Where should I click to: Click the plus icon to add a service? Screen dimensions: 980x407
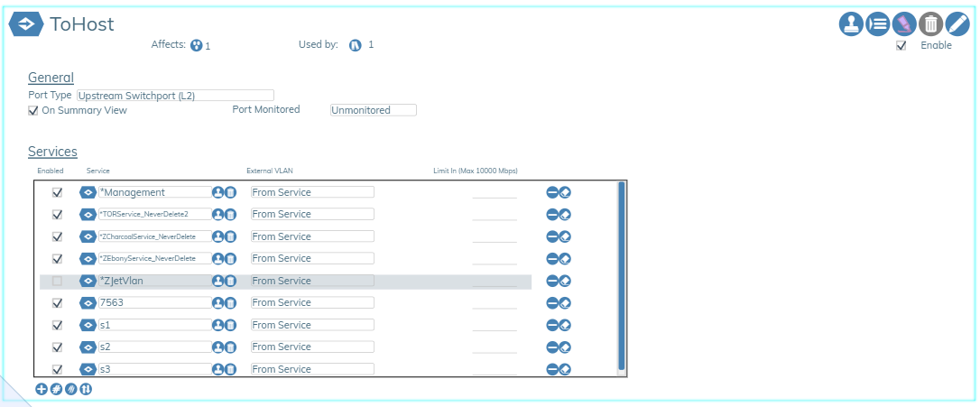42,389
